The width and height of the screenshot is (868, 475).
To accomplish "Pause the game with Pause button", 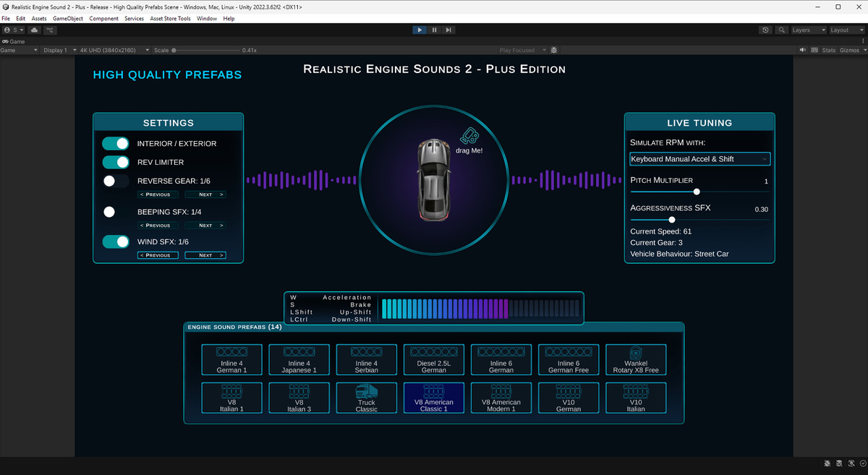I will (434, 30).
